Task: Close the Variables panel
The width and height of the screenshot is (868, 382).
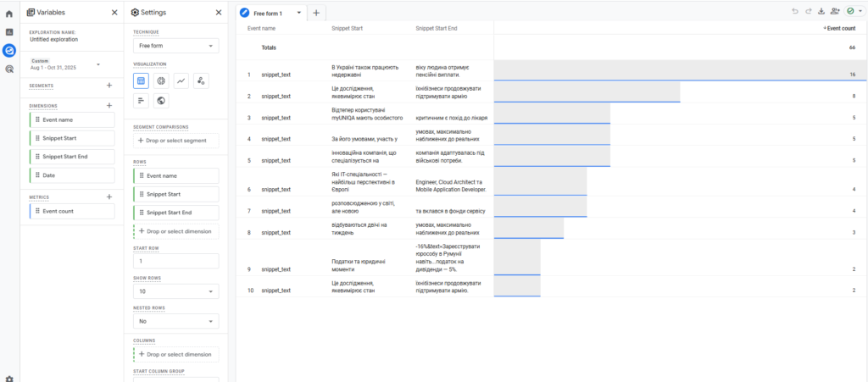Action: (x=114, y=13)
